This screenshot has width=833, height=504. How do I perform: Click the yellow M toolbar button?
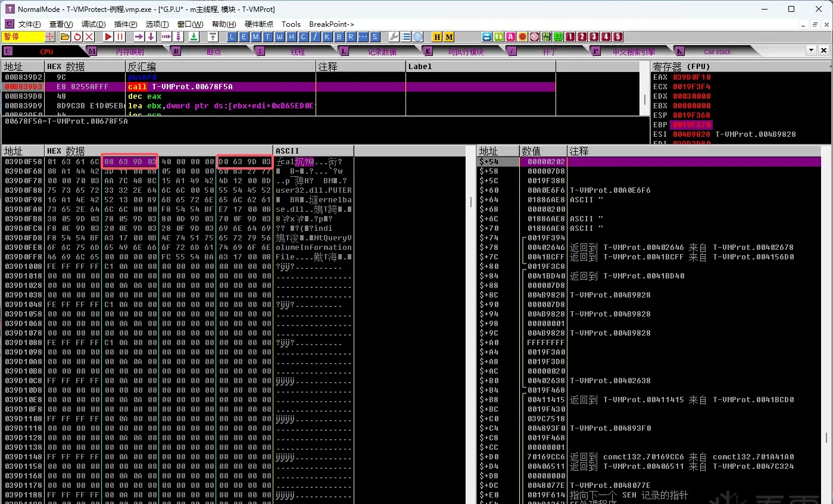click(449, 37)
